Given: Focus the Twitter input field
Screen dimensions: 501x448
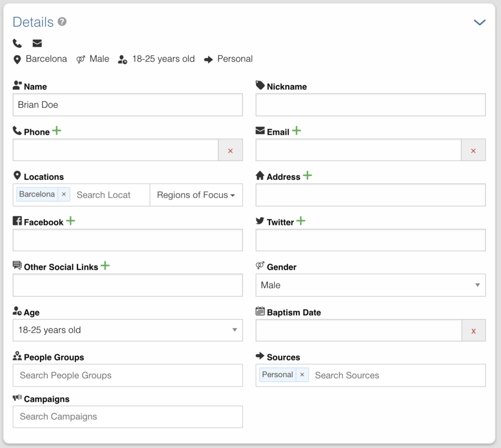Looking at the screenshot, I should click(x=371, y=240).
